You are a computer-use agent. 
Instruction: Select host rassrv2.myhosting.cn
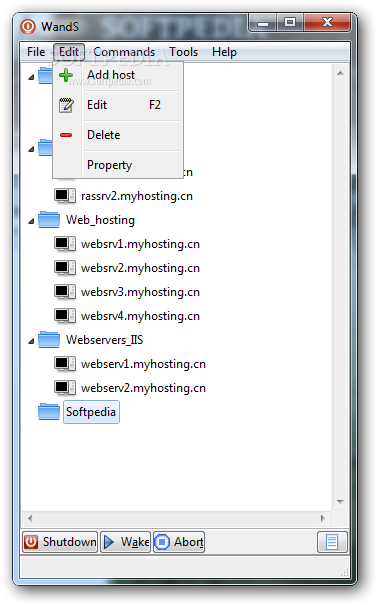(137, 196)
